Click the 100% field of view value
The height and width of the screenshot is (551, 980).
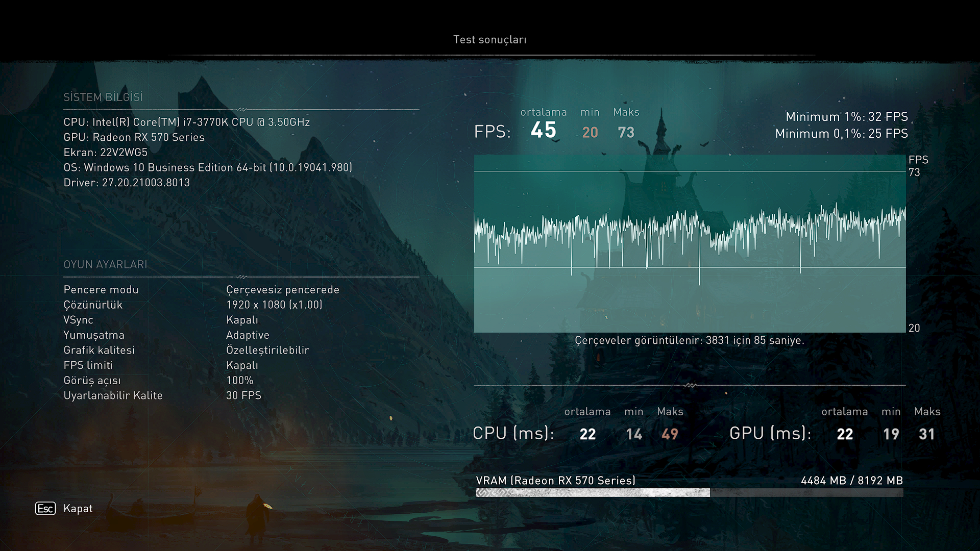(240, 380)
